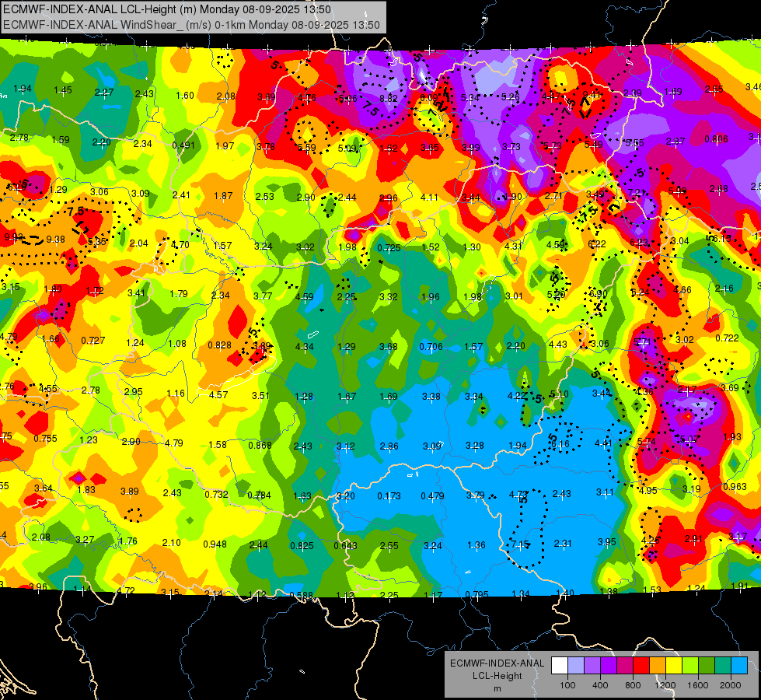Click the yellow legend color swatch

[674, 666]
